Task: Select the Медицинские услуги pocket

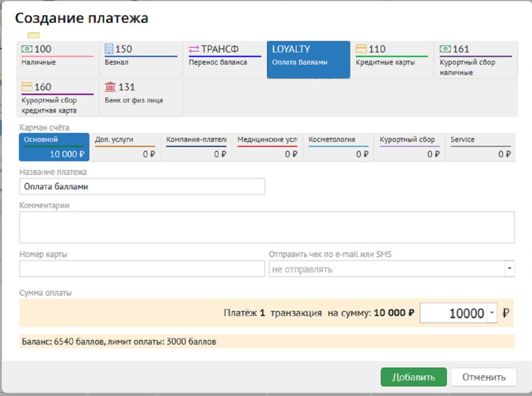Action: (267, 147)
